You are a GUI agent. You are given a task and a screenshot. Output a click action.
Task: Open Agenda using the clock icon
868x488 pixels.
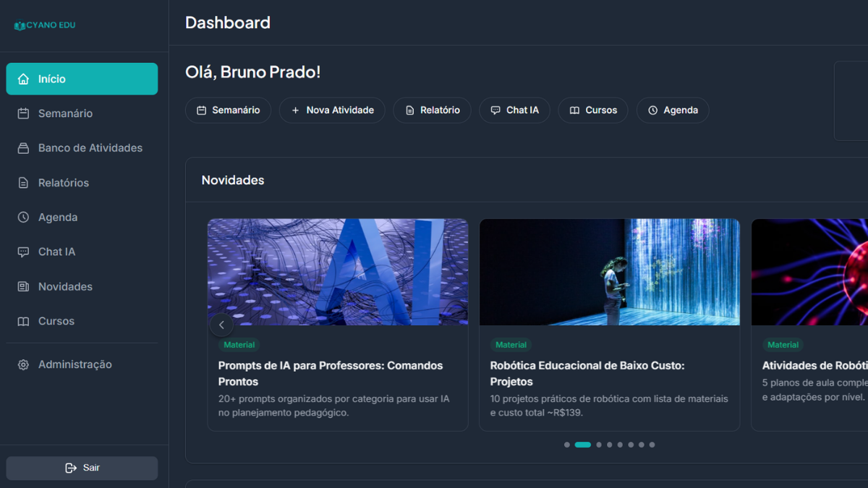point(23,217)
